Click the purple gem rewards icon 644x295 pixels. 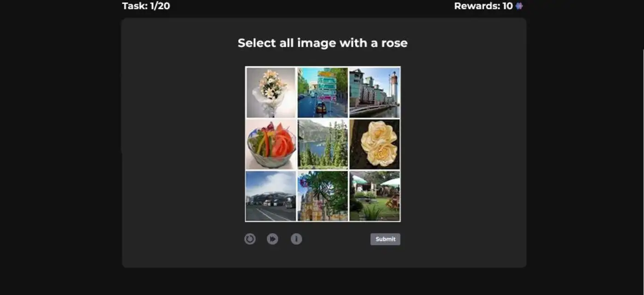tap(519, 6)
